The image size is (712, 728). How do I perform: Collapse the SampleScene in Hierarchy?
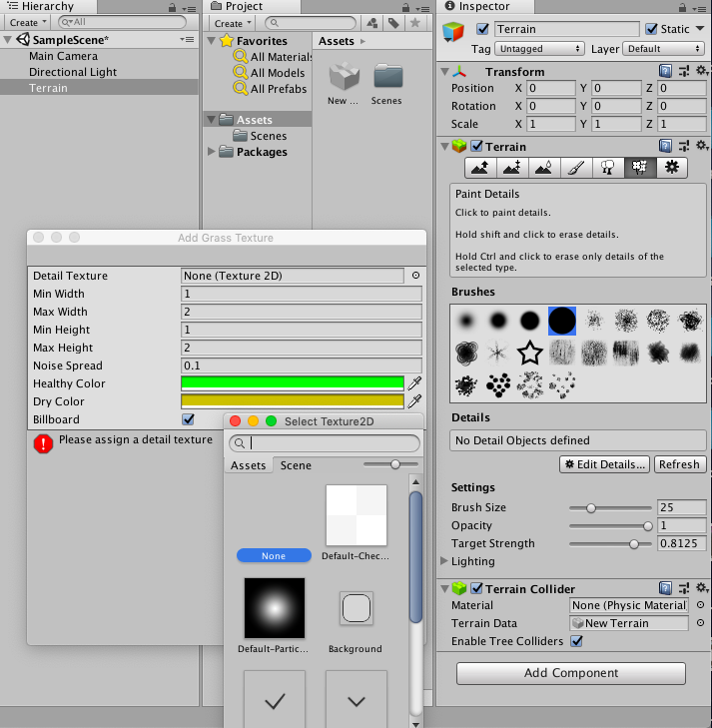coord(7,40)
